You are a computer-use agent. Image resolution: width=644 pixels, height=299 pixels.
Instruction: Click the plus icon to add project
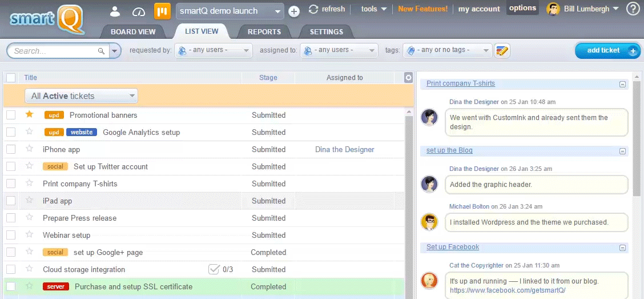pos(294,11)
